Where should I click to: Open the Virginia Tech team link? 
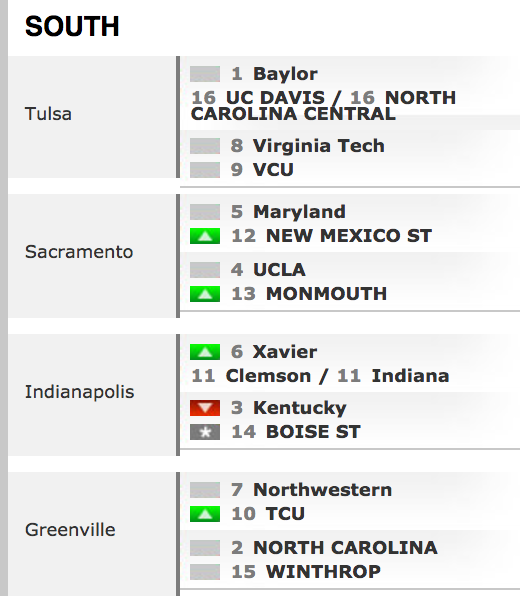319,146
